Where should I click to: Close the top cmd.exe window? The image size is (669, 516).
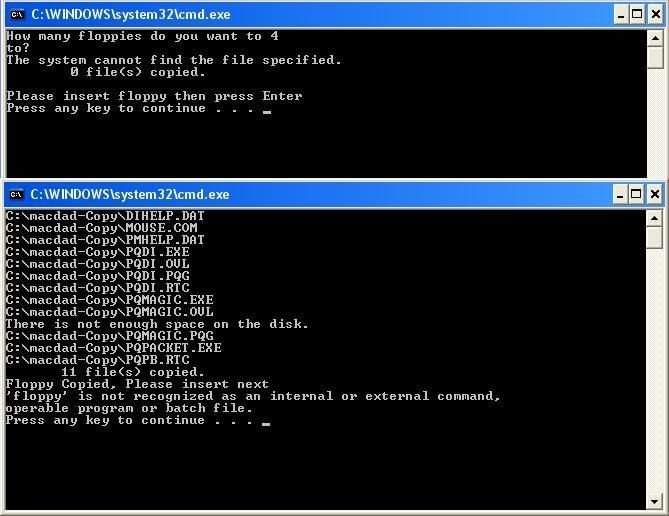(656, 15)
